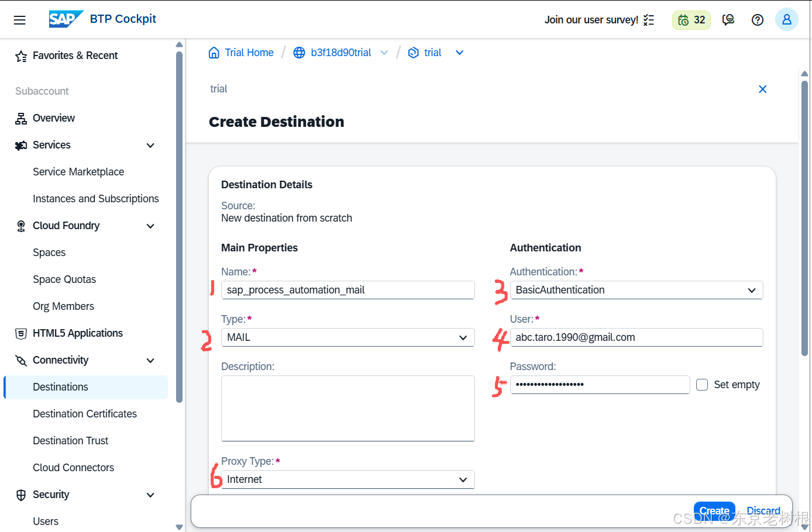This screenshot has height=532, width=812.
Task: Click the subaccount icon beside trial breadcrumb
Action: click(x=413, y=53)
